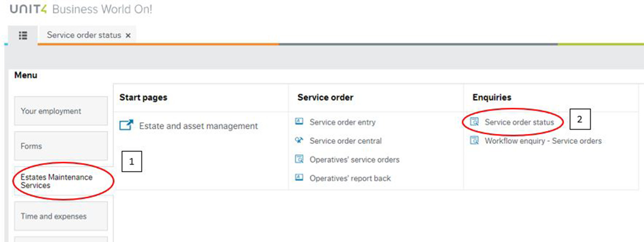Open Operatives' service orders link
Image resolution: width=644 pixels, height=242 pixels.
354,160
